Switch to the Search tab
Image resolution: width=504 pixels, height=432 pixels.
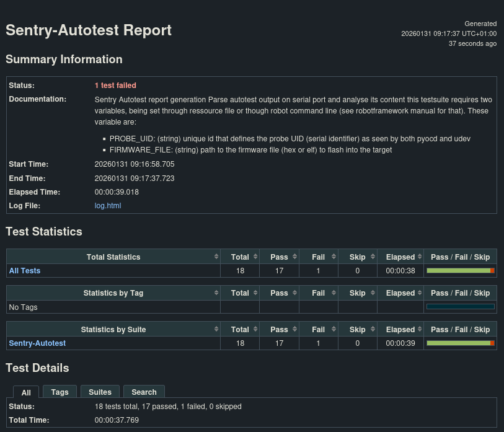[144, 392]
